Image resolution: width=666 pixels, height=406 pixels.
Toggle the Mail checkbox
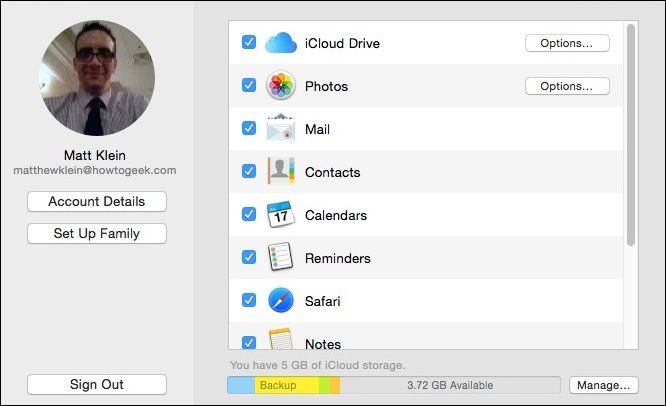point(249,128)
